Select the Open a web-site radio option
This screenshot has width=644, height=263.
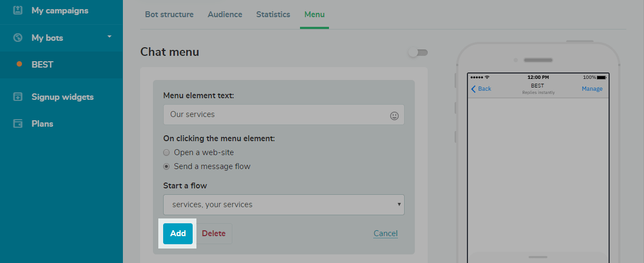coord(166,152)
